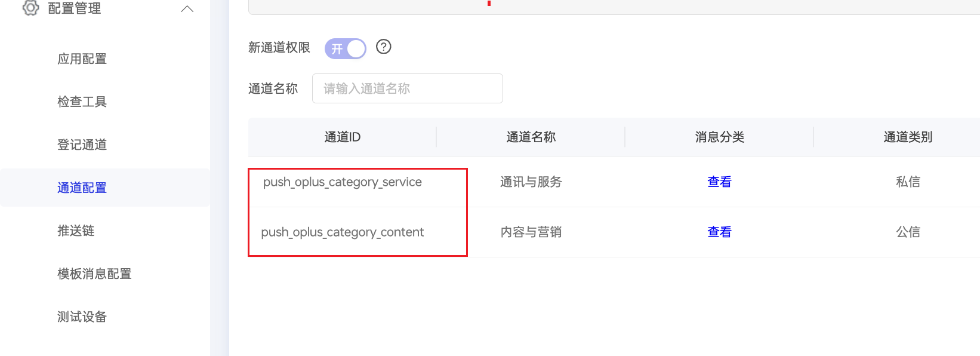
Task: Select 通道配置 sidebar item
Action: tap(82, 188)
